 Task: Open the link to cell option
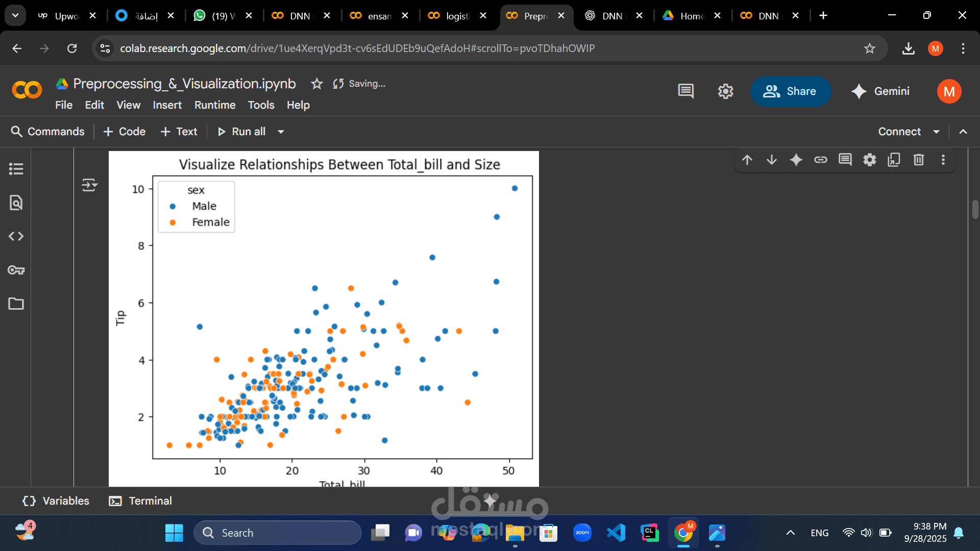point(820,160)
